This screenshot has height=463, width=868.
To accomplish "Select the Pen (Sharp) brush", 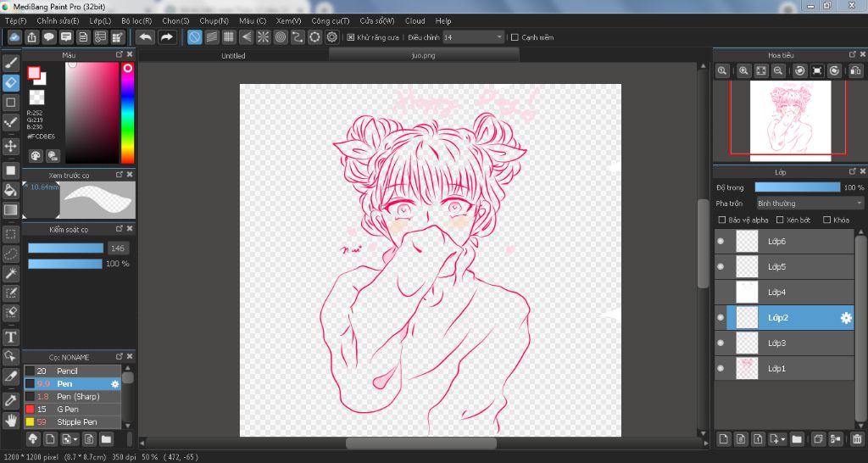I will 73,397.
